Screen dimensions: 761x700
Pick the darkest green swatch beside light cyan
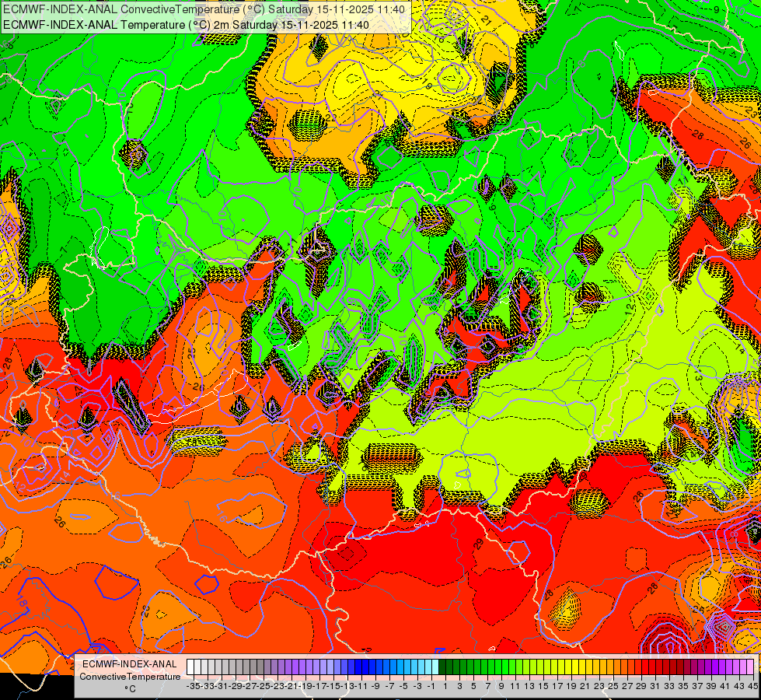point(442,667)
